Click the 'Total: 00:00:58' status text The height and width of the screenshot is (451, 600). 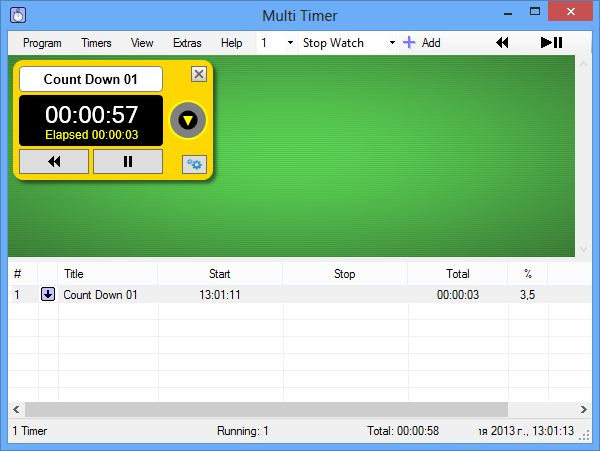(403, 431)
